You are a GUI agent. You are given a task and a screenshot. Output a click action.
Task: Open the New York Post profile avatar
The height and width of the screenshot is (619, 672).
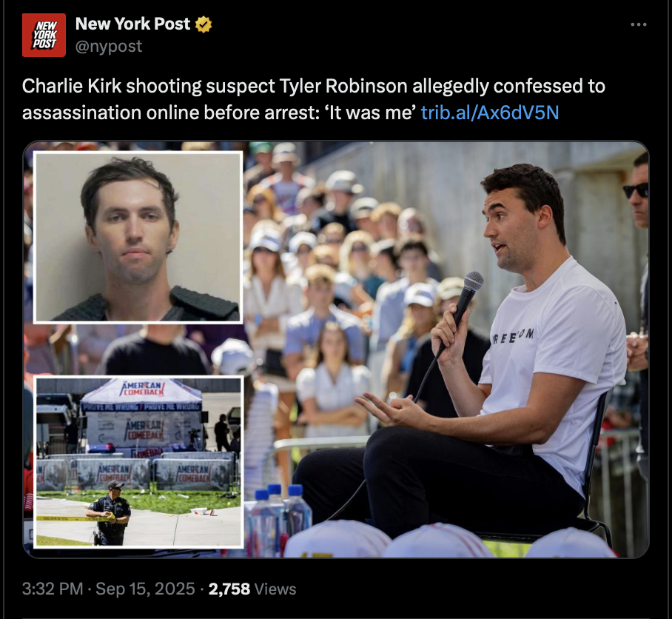tap(44, 35)
